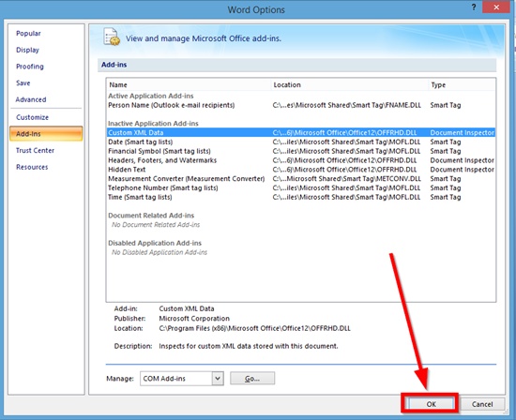516x420 pixels.
Task: Select the Save category
Action: point(23,82)
